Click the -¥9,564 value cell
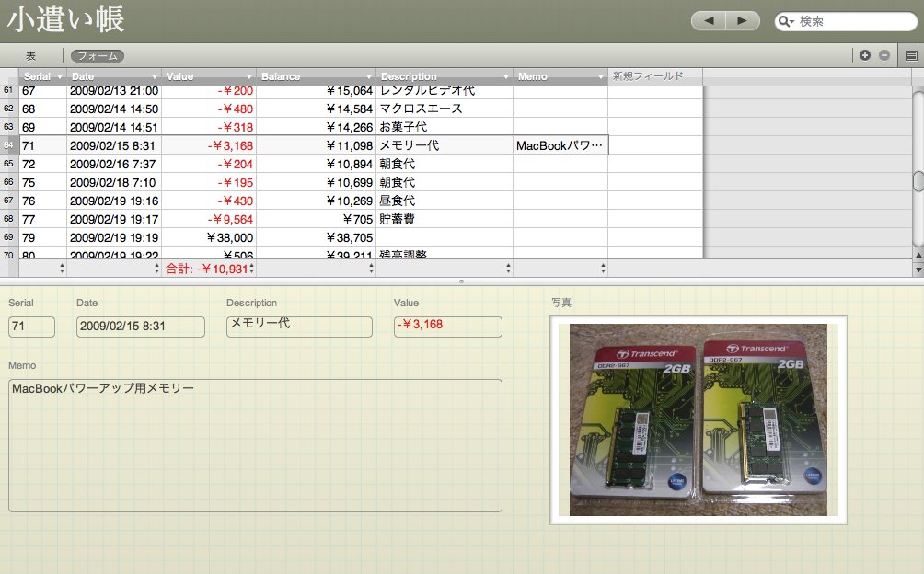This screenshot has width=924, height=574. coord(209,219)
